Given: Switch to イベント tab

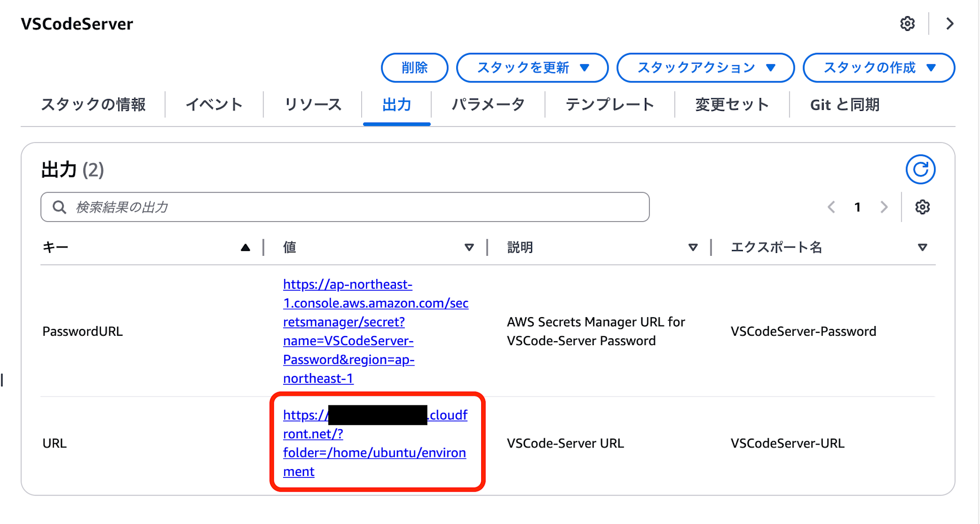Looking at the screenshot, I should coord(214,104).
